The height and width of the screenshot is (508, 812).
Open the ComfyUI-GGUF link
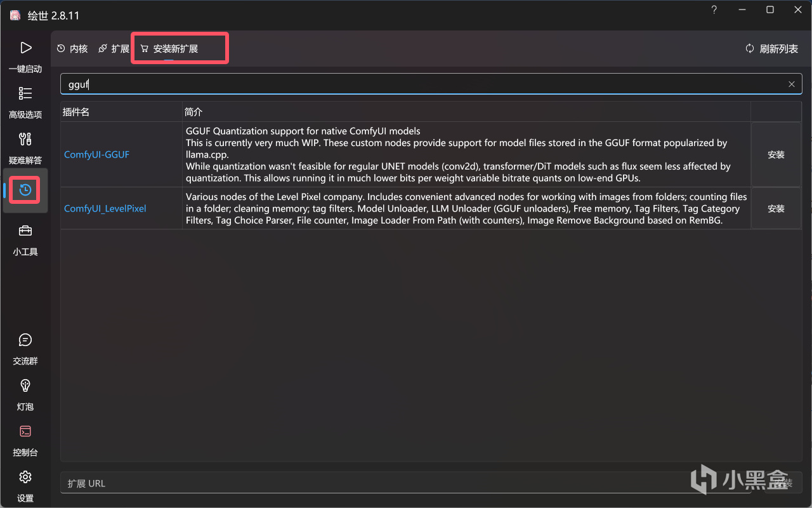(x=96, y=154)
